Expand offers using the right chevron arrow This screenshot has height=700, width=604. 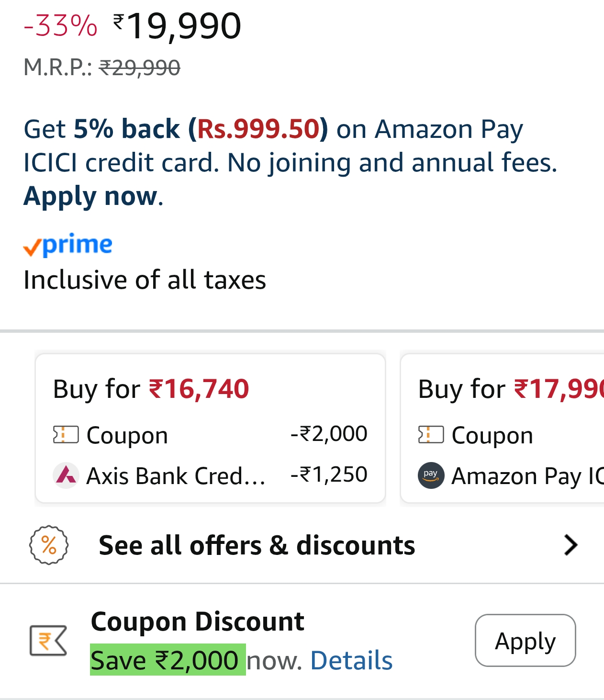(x=570, y=545)
